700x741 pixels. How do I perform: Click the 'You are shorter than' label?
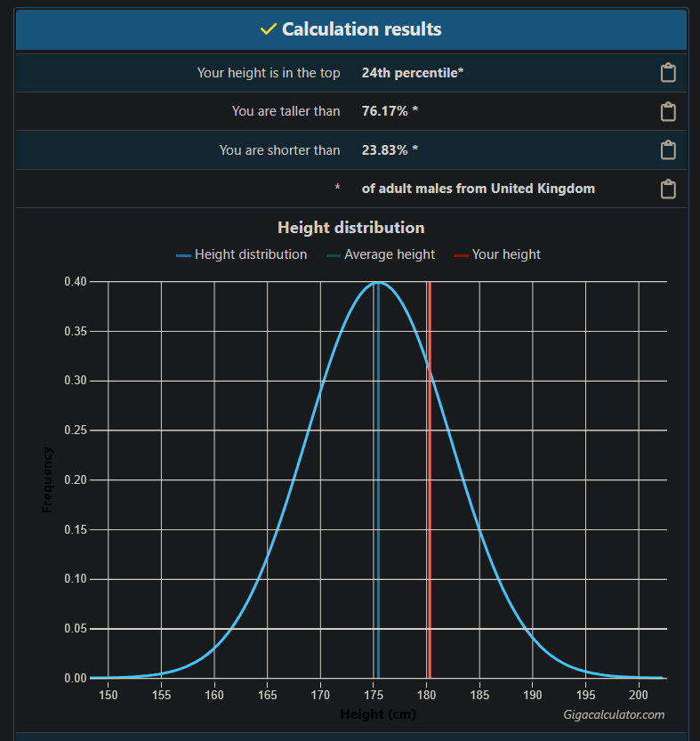pos(280,149)
